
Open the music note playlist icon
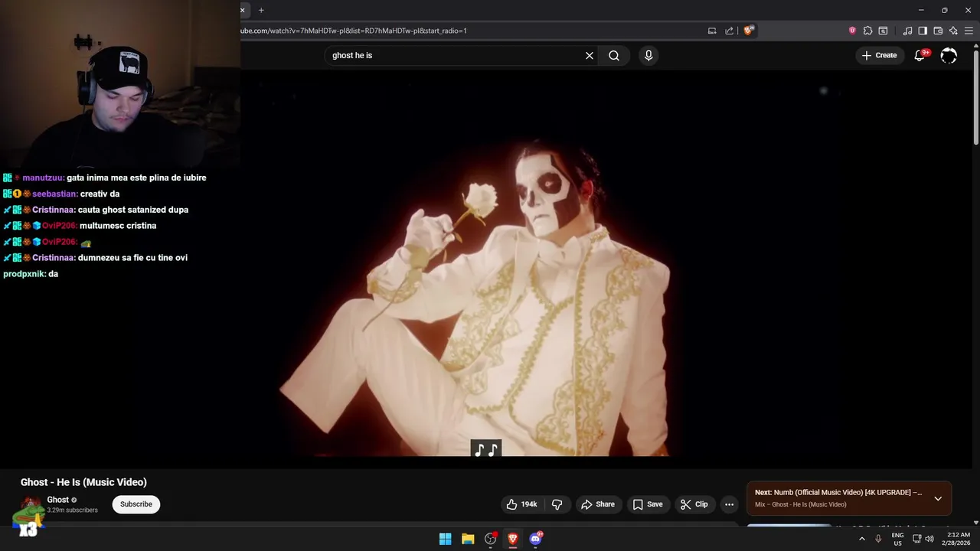(907, 31)
